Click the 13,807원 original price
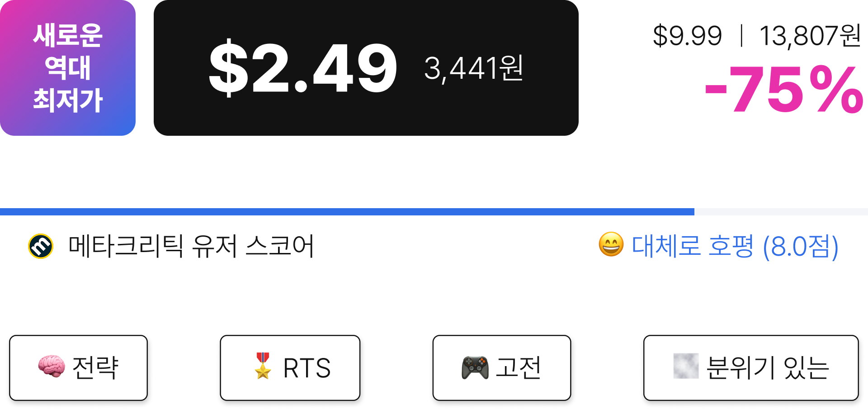 click(810, 36)
